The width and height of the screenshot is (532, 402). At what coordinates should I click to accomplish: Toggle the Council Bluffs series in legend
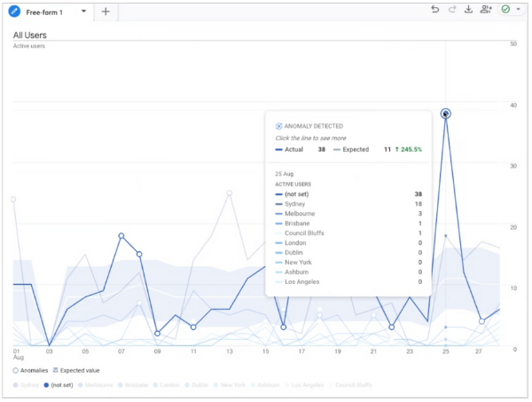(x=350, y=385)
